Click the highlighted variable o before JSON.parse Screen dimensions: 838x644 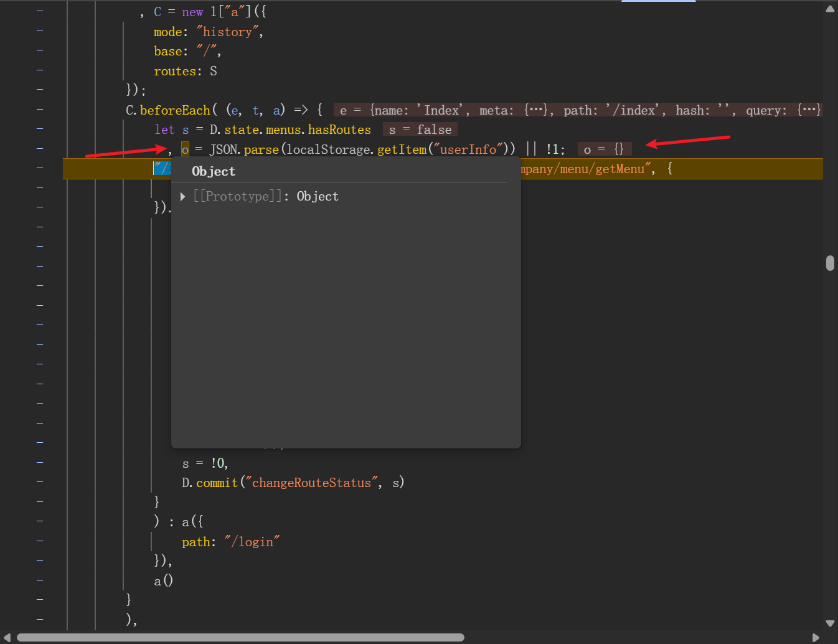point(185,149)
